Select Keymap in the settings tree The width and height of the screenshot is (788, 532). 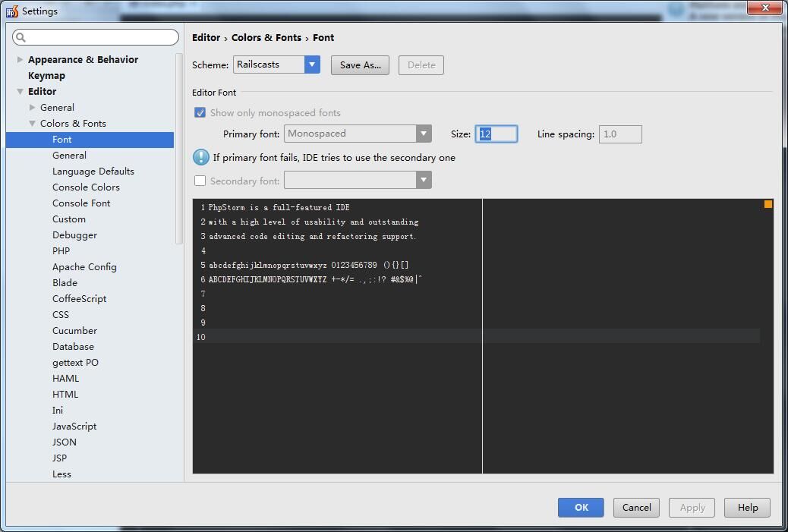click(x=46, y=75)
